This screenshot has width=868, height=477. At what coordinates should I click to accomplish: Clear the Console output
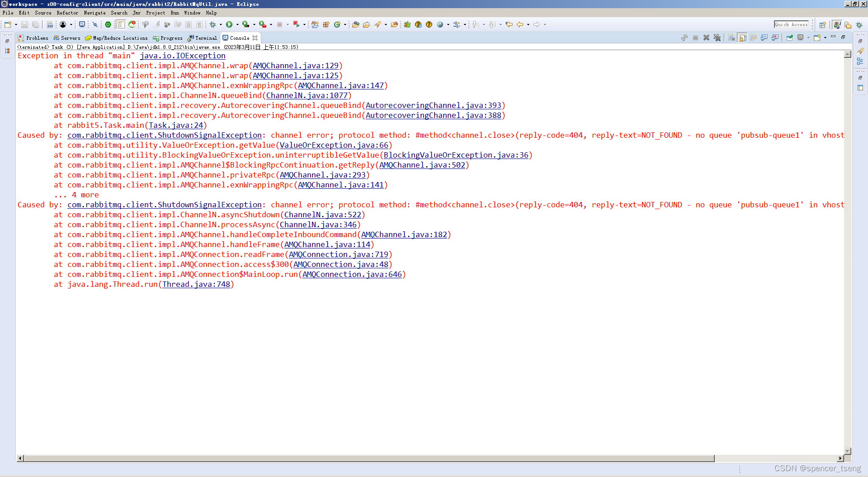click(x=731, y=38)
